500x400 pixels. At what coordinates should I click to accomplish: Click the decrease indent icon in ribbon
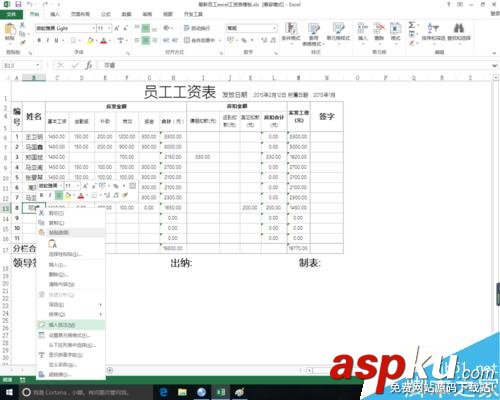click(x=166, y=40)
